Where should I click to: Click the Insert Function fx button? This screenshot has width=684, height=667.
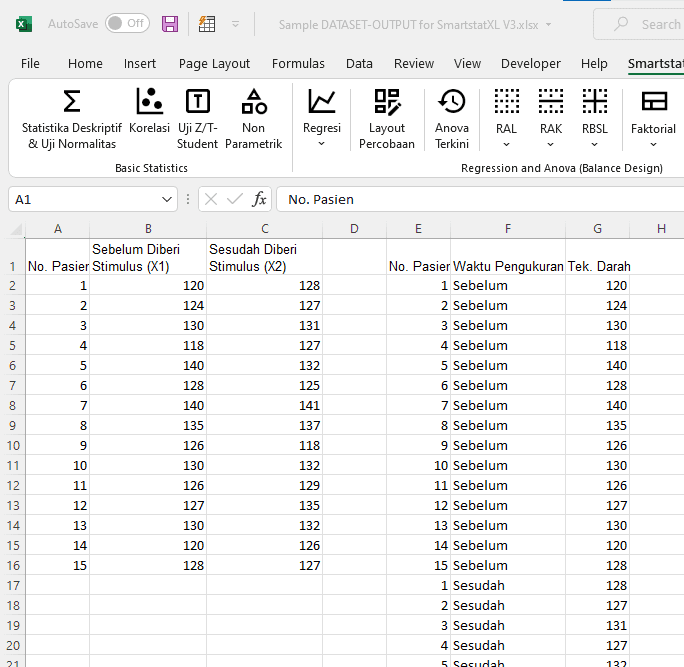pos(259,199)
